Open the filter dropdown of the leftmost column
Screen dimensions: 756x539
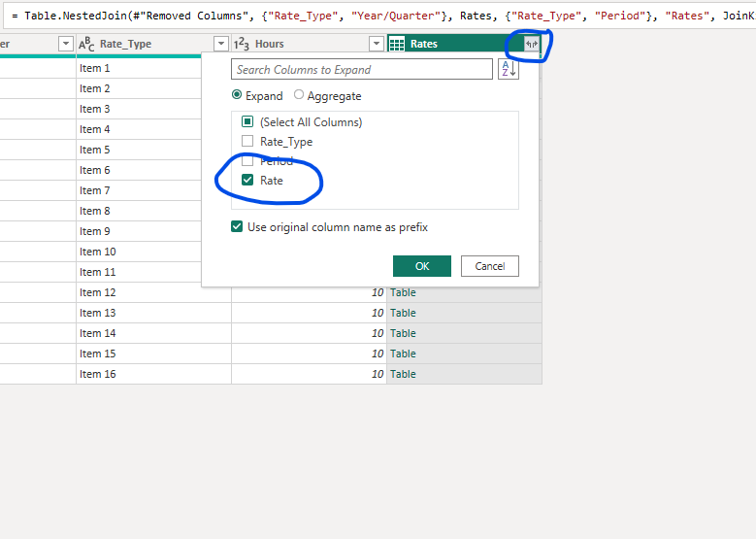(66, 44)
